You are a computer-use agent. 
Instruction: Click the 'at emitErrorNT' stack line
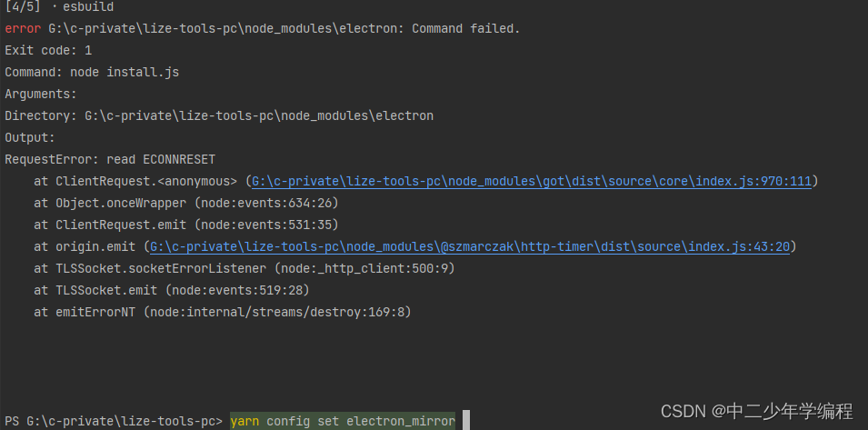223,312
